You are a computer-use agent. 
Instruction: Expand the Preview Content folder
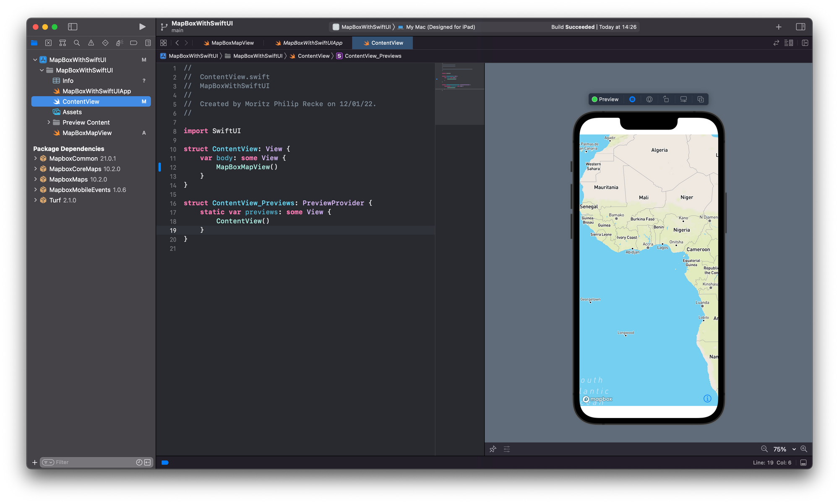[x=49, y=122]
